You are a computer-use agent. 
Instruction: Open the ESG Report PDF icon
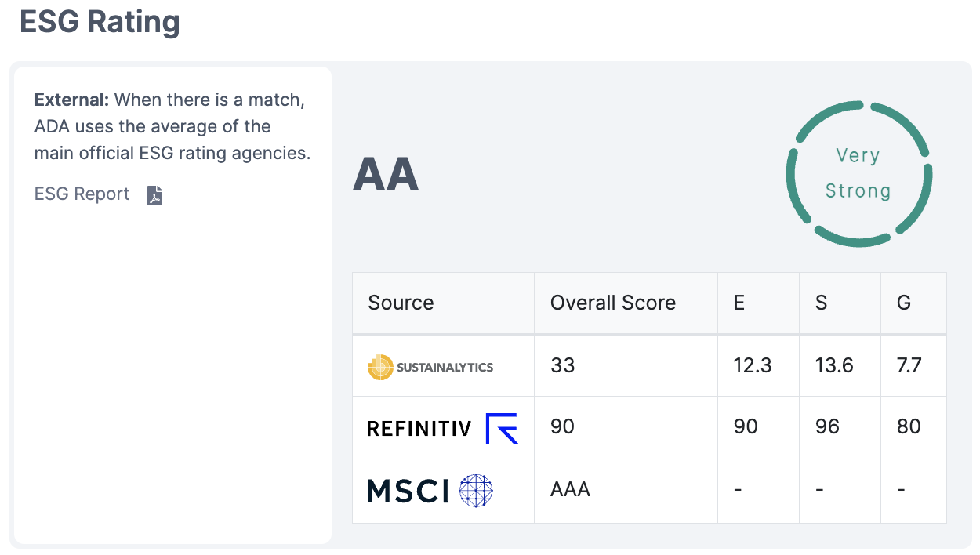pos(155,195)
